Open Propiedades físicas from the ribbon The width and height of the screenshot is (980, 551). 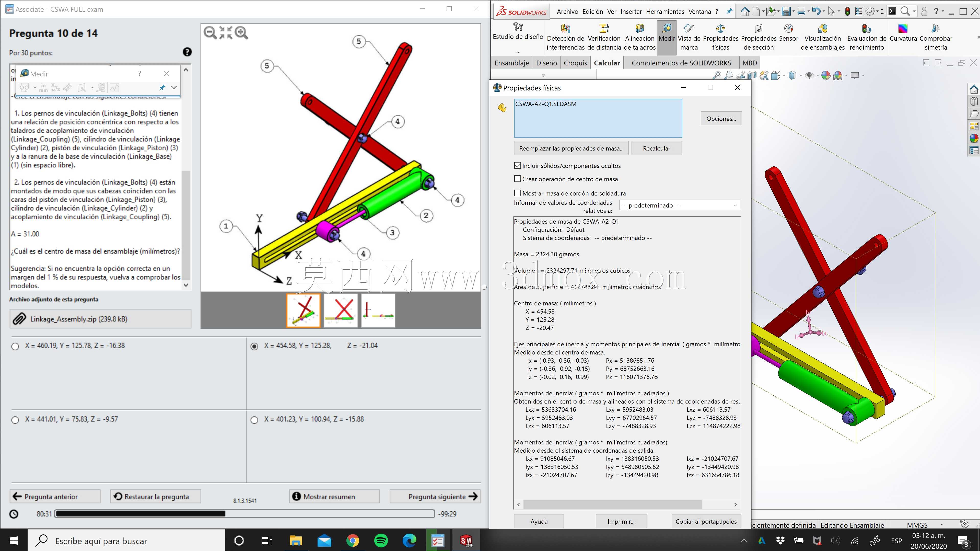click(x=720, y=37)
